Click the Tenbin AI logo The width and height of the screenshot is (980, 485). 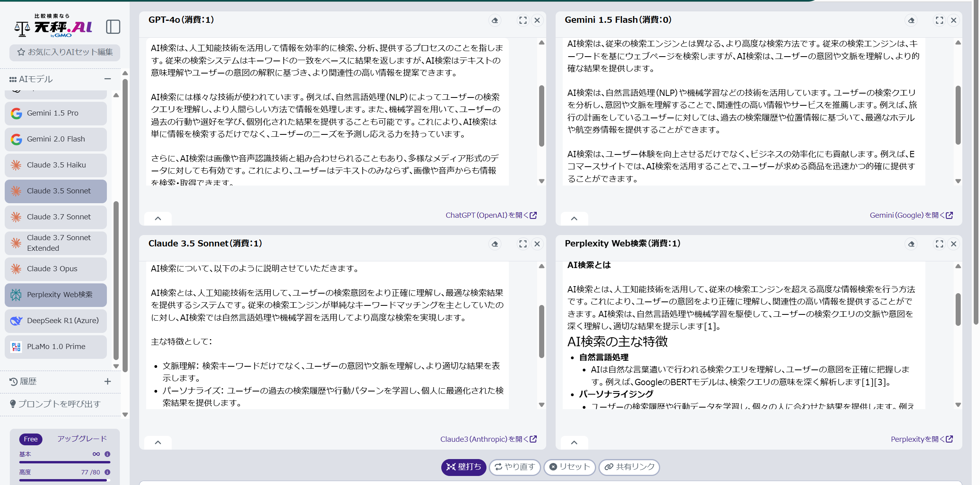53,26
